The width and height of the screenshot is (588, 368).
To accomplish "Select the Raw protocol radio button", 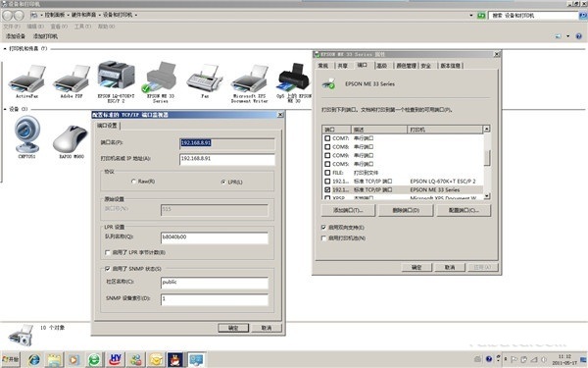I will tap(133, 182).
